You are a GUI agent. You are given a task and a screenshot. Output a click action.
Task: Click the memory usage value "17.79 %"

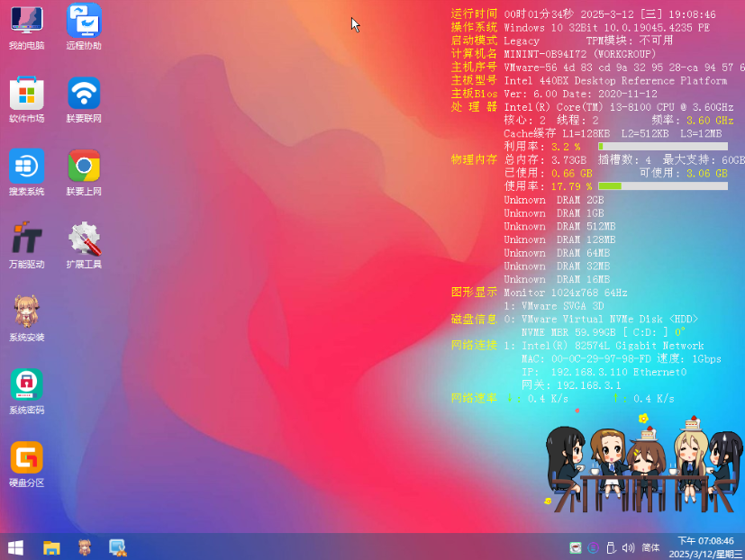pyautogui.click(x=571, y=186)
